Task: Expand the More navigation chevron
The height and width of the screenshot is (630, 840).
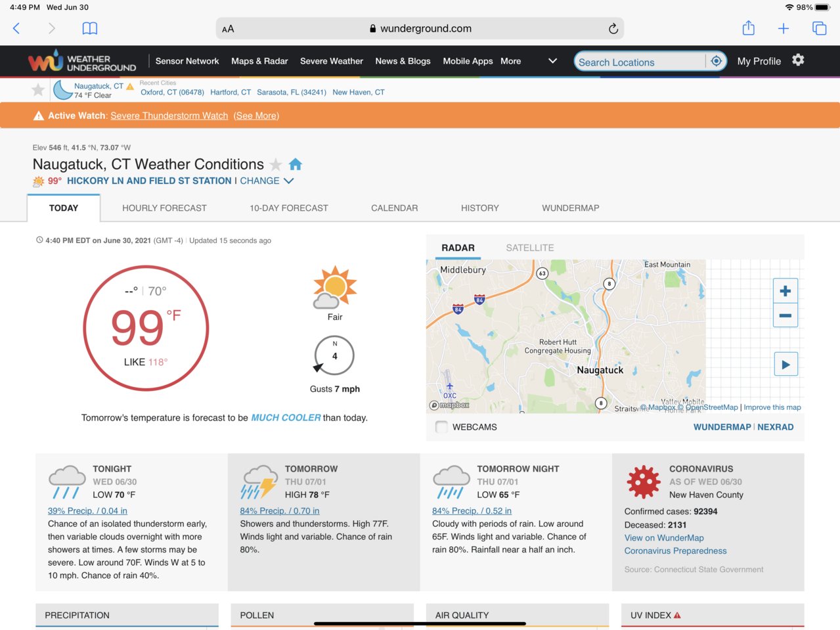Action: 552,61
